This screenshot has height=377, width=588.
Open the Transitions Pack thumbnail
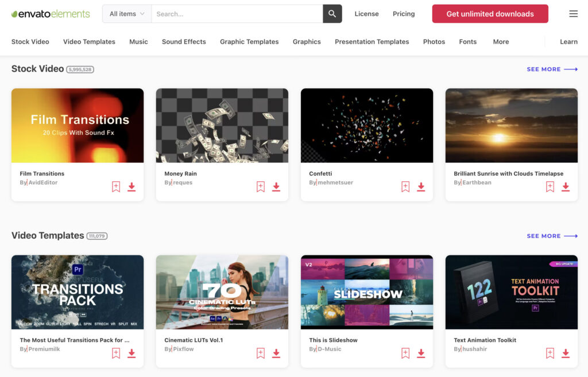(78, 292)
